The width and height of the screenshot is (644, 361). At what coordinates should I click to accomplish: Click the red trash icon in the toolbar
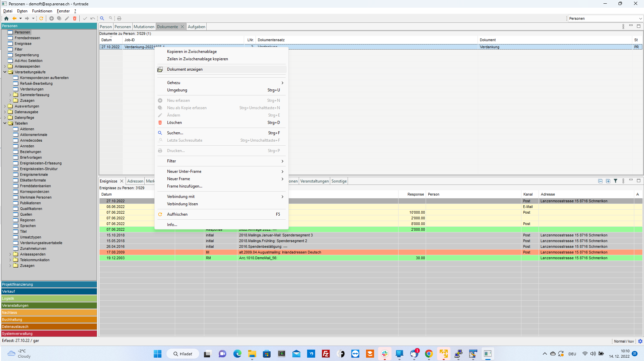[x=75, y=18]
